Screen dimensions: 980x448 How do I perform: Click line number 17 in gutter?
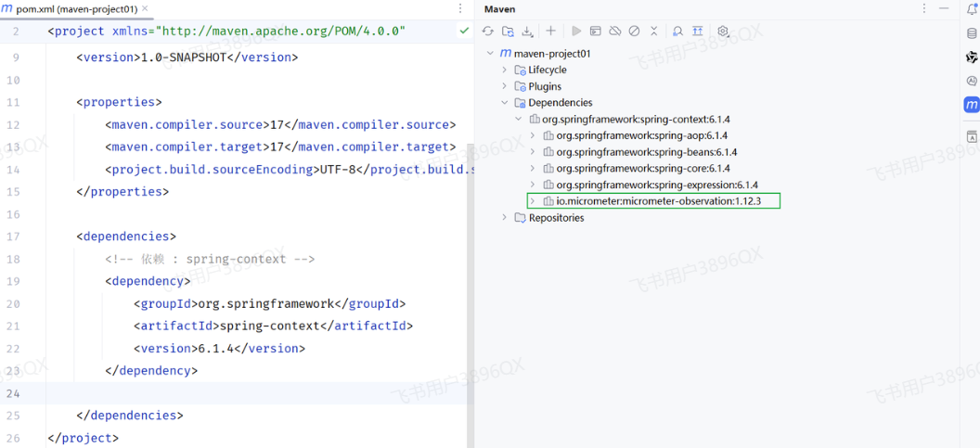[14, 237]
